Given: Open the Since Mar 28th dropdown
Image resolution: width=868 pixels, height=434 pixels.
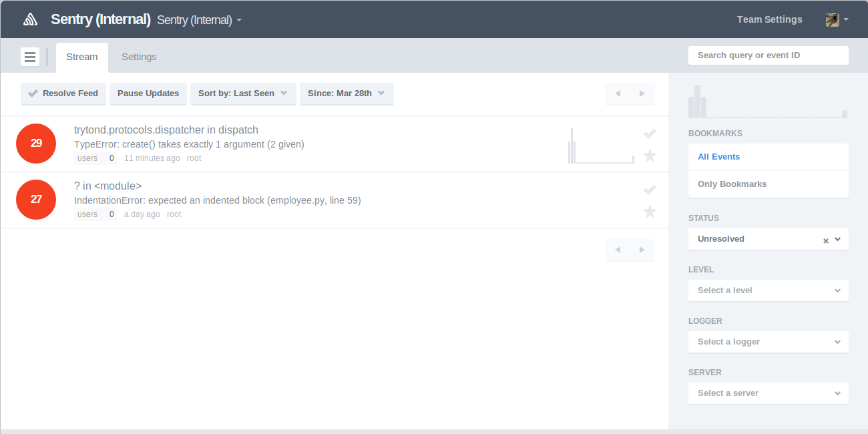Looking at the screenshot, I should (x=347, y=93).
